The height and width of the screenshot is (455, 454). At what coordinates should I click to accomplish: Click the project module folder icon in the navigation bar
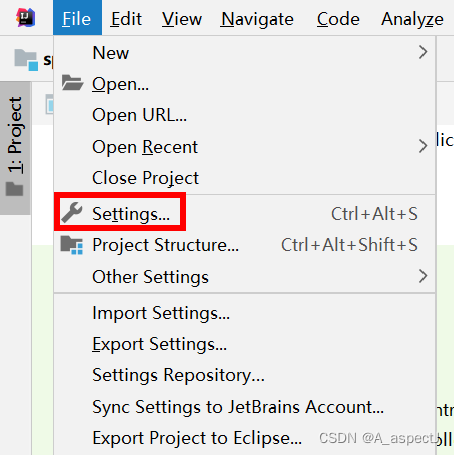[x=26, y=60]
